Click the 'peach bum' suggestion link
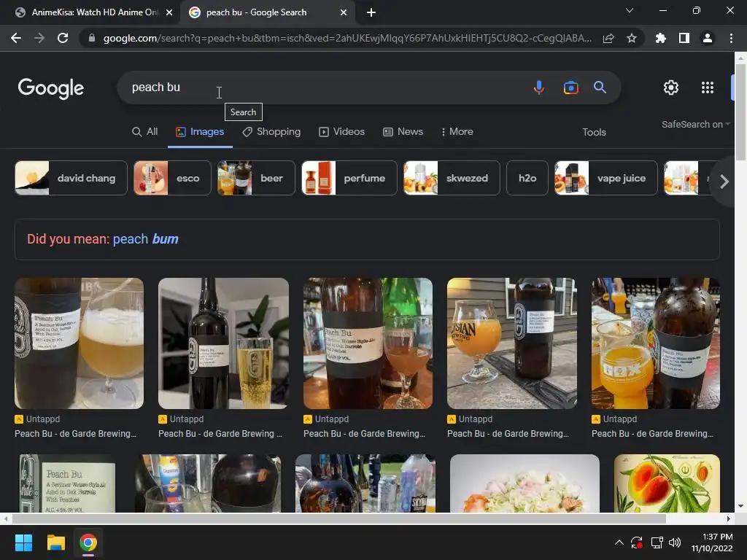Image resolution: width=747 pixels, height=560 pixels. [x=146, y=239]
